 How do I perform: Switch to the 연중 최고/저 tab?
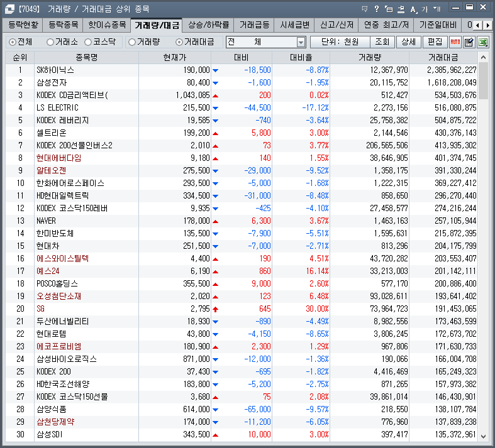[386, 25]
